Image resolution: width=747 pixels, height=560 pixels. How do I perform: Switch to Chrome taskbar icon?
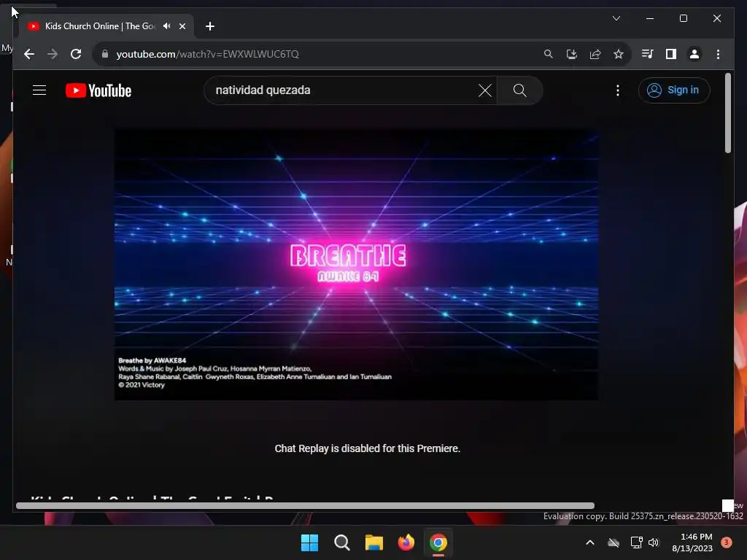pyautogui.click(x=438, y=542)
